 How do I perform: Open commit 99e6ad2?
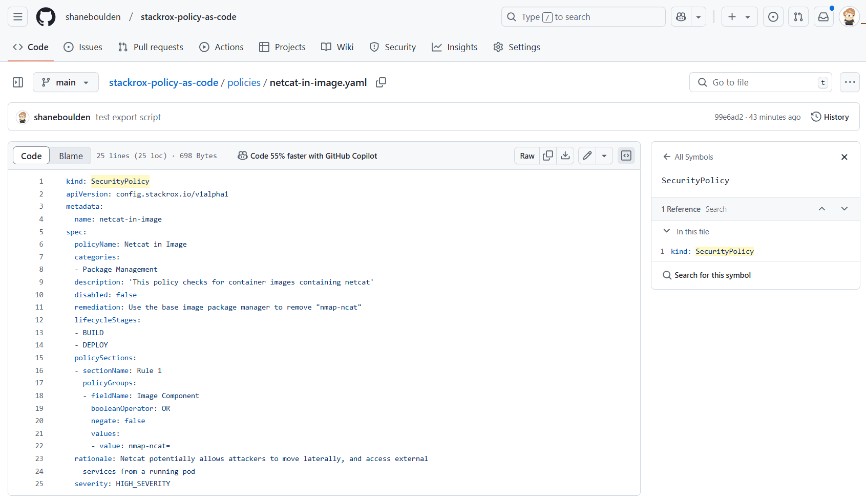(x=729, y=117)
